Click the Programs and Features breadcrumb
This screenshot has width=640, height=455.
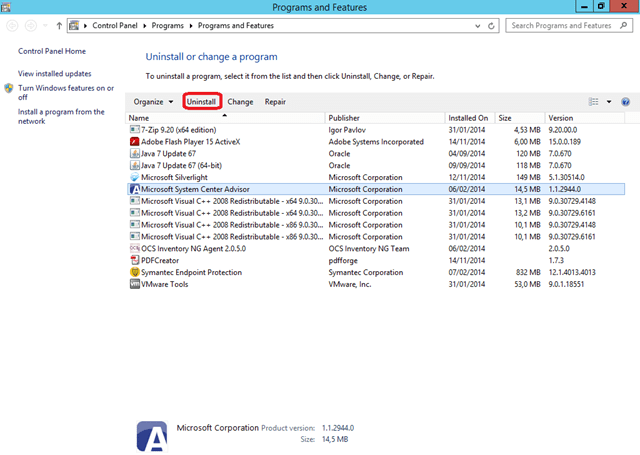pyautogui.click(x=236, y=26)
